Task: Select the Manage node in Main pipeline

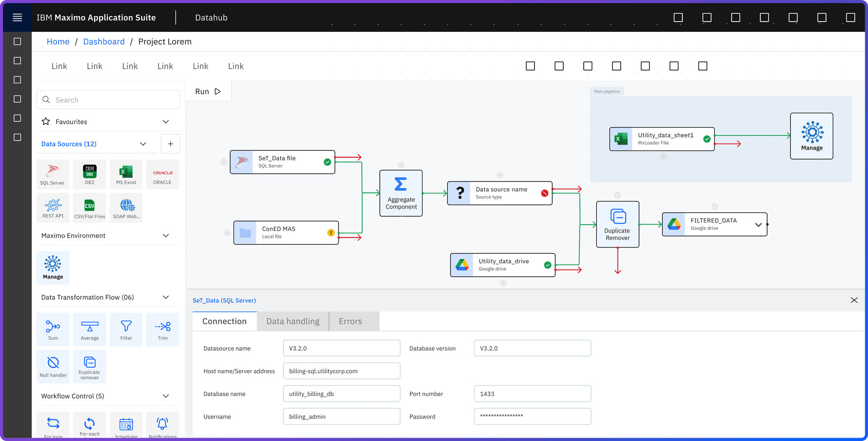Action: click(812, 136)
